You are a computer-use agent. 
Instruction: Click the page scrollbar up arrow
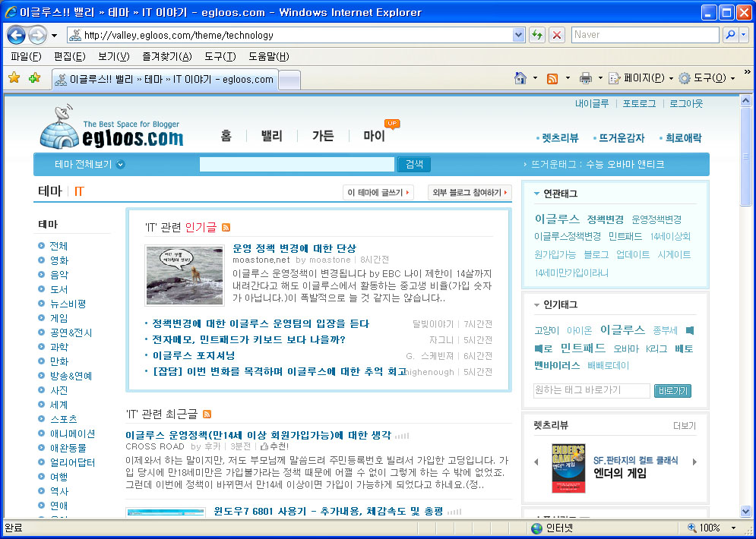746,101
